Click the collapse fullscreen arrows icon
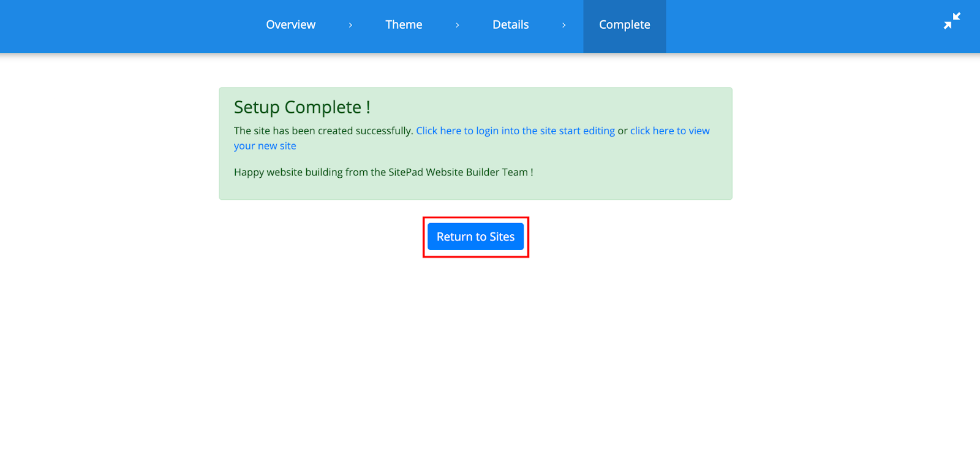 pyautogui.click(x=952, y=21)
